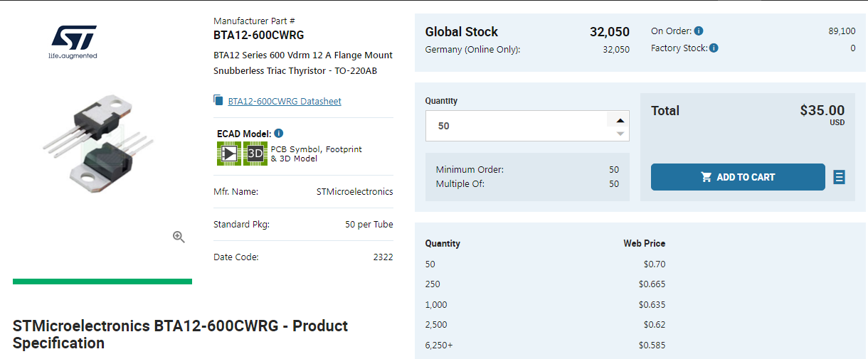
Task: Open BTA12-600CWRG Datasheet link
Action: coord(285,102)
